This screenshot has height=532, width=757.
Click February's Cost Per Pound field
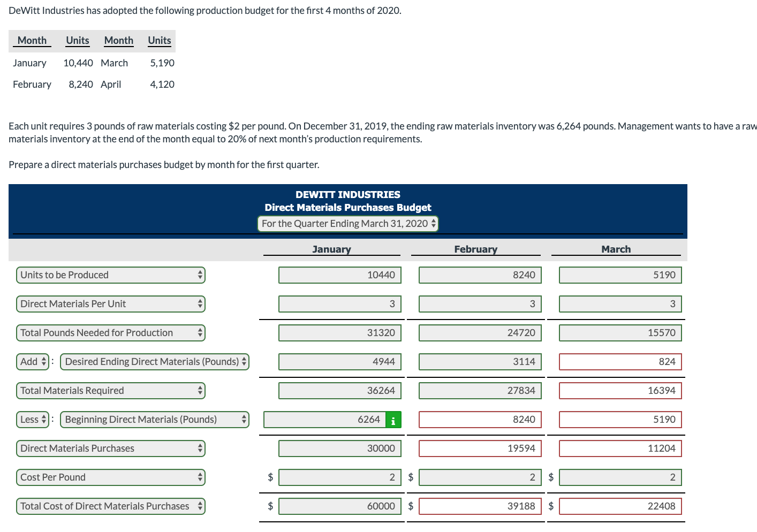point(480,477)
